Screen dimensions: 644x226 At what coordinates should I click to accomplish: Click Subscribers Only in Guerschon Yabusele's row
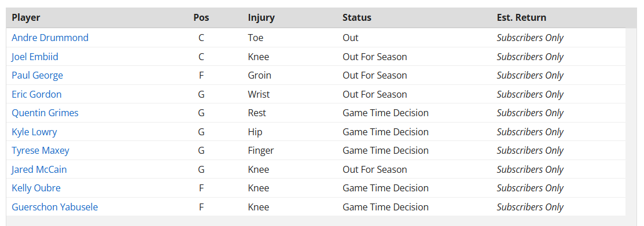coord(530,207)
